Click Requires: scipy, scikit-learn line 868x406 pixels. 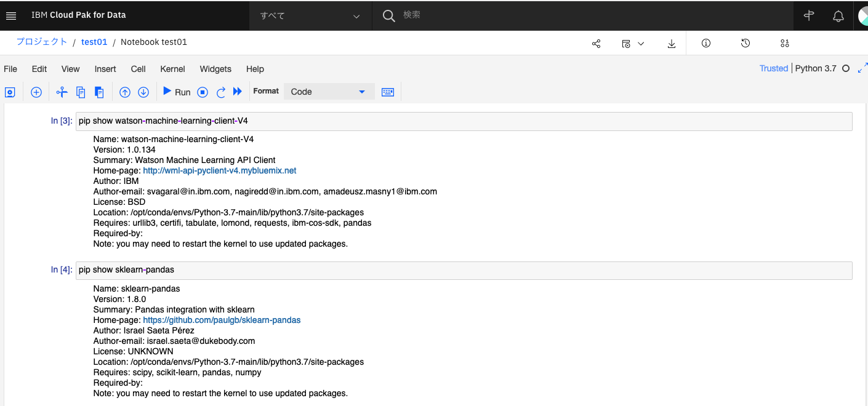pyautogui.click(x=177, y=372)
